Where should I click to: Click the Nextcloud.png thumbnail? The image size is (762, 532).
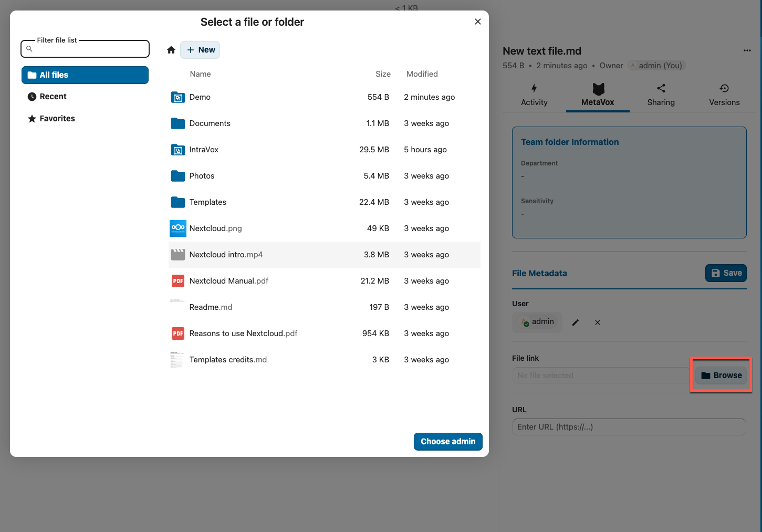pyautogui.click(x=178, y=228)
